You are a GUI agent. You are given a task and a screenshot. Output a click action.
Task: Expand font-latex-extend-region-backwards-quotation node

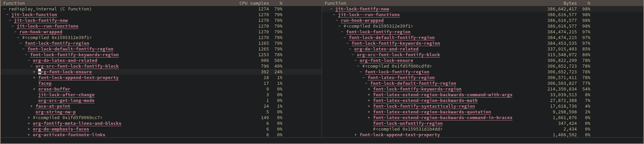point(369,112)
